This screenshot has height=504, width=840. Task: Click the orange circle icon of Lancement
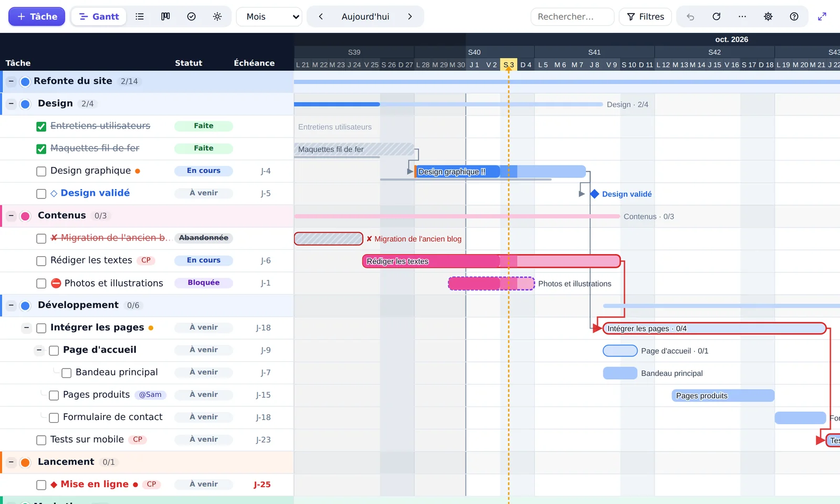click(x=25, y=463)
